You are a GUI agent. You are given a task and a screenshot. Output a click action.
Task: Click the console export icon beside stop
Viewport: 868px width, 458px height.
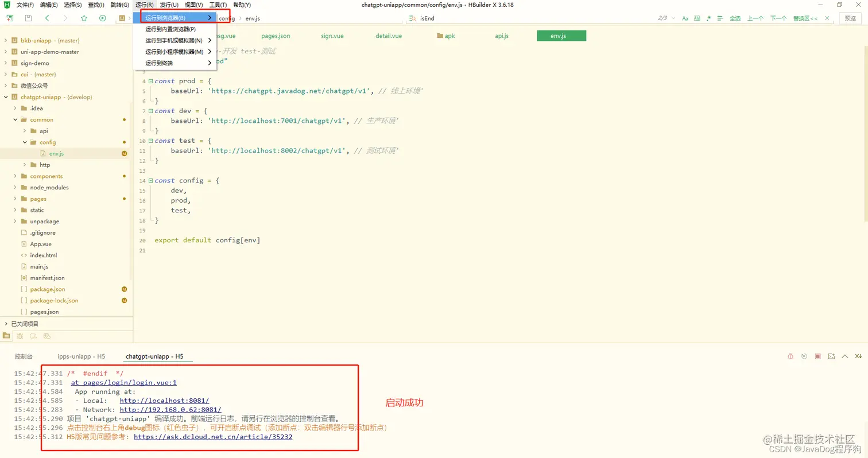[831, 356]
